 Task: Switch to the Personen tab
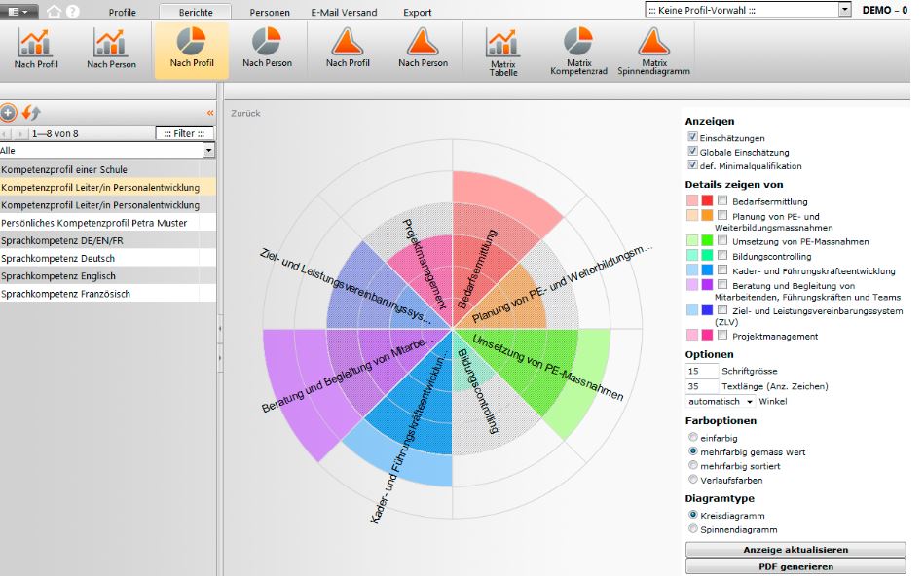click(269, 13)
